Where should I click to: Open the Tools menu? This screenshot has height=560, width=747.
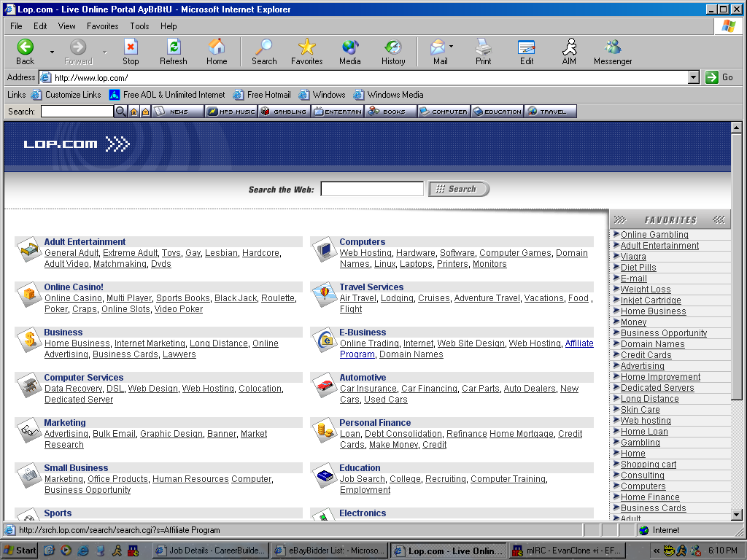[x=139, y=26]
